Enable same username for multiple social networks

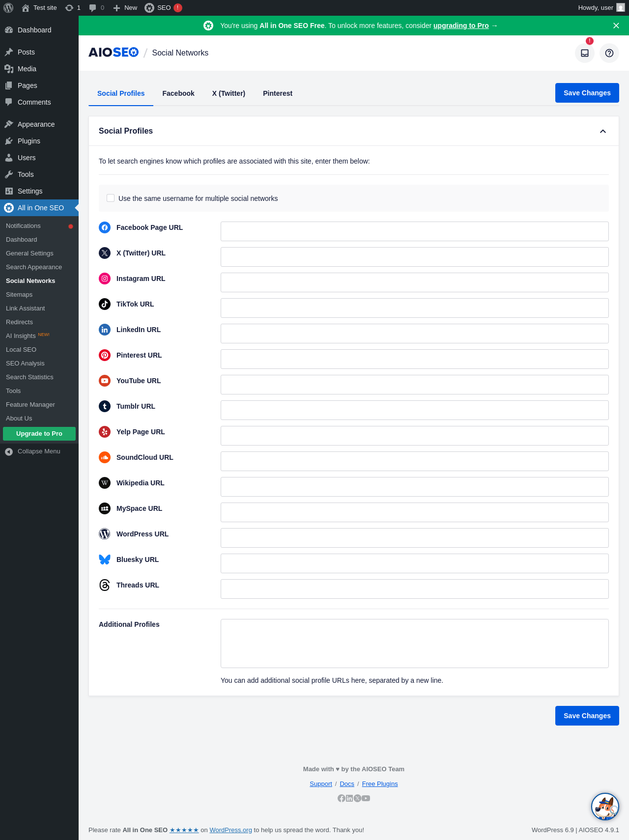[x=111, y=198]
